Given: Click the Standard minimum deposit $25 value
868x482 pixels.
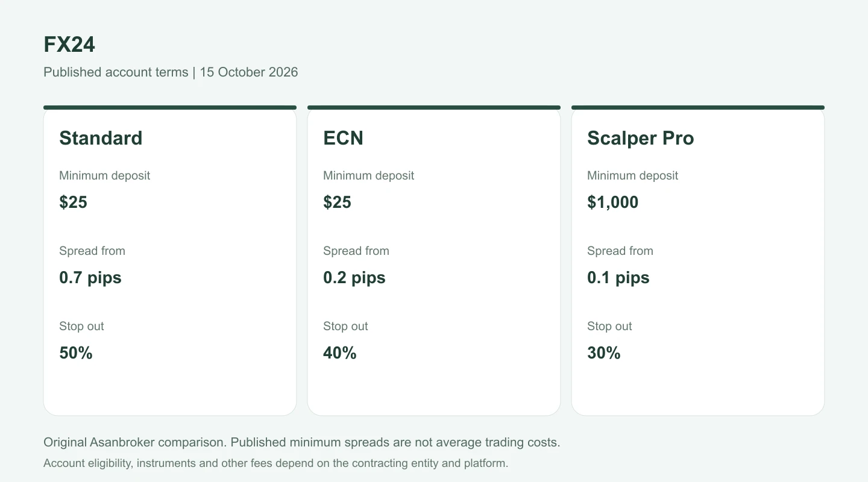Looking at the screenshot, I should [x=74, y=202].
